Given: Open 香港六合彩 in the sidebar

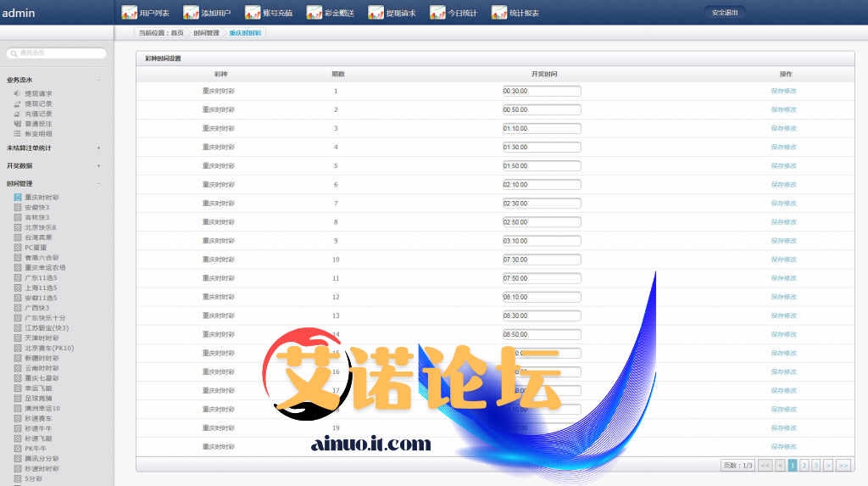Looking at the screenshot, I should [42, 258].
